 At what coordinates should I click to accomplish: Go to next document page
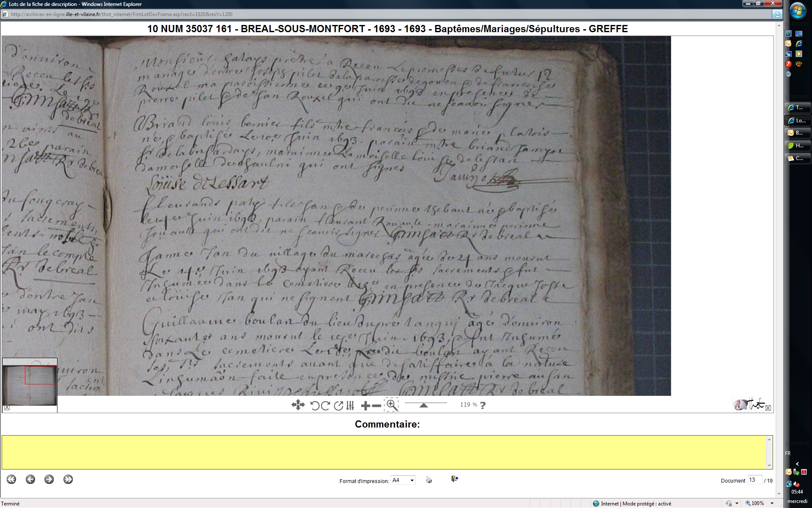(49, 479)
